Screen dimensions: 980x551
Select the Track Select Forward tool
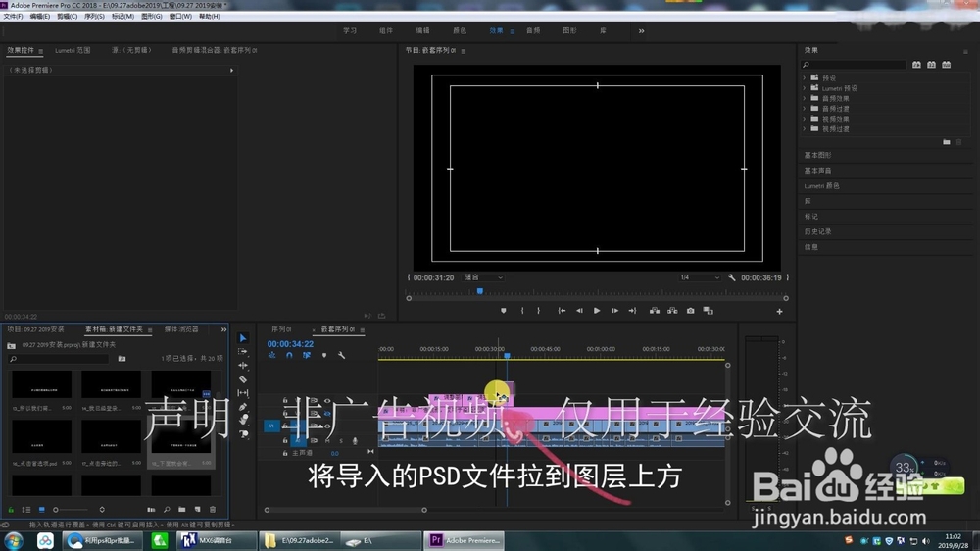click(243, 352)
